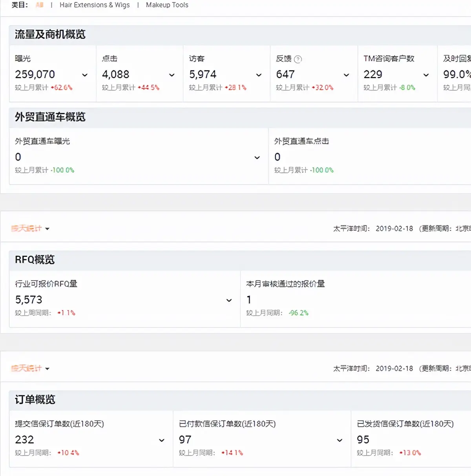Expand the 反馈 647 metric dropdown
471x476 pixels.
tap(346, 75)
